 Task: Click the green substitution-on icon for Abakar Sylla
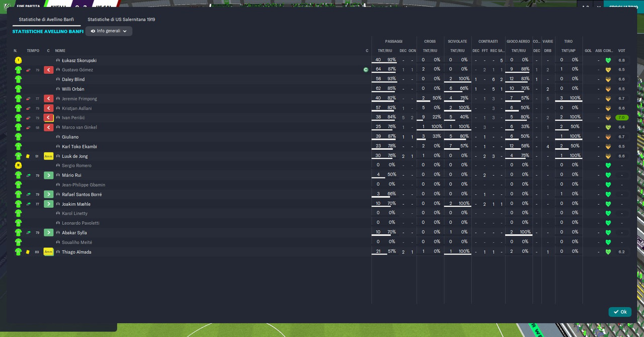(48, 232)
